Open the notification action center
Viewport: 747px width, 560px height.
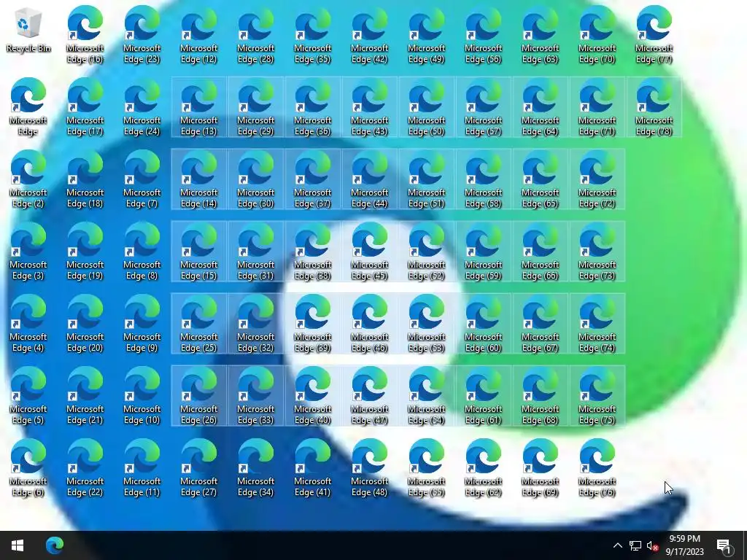pos(724,545)
